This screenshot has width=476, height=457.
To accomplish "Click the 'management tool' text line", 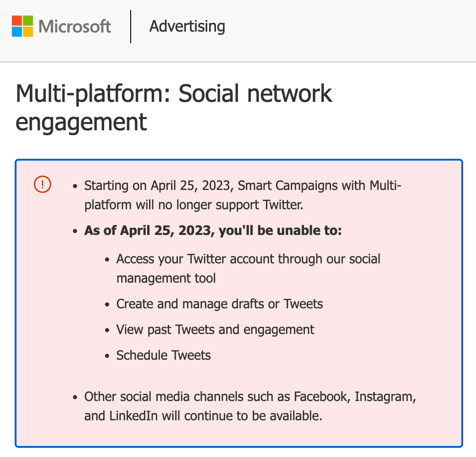I will pos(166,278).
